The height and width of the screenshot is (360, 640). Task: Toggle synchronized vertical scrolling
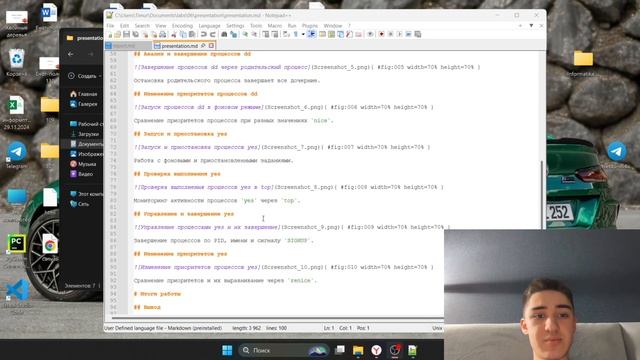click(266, 34)
